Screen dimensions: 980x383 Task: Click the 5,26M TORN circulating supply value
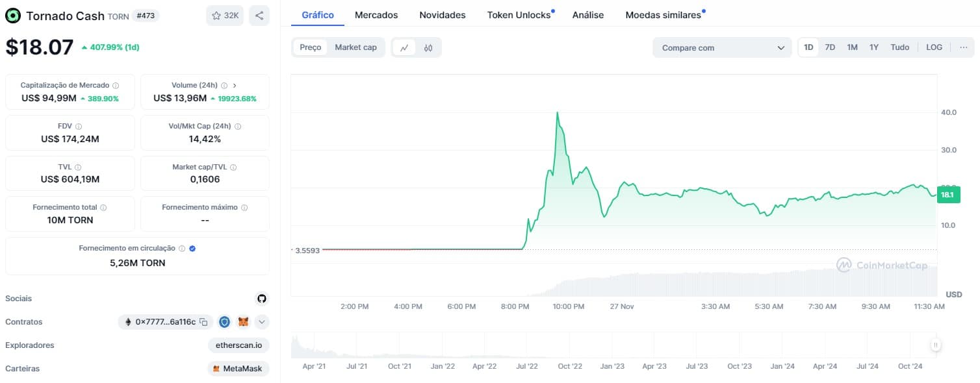point(137,263)
